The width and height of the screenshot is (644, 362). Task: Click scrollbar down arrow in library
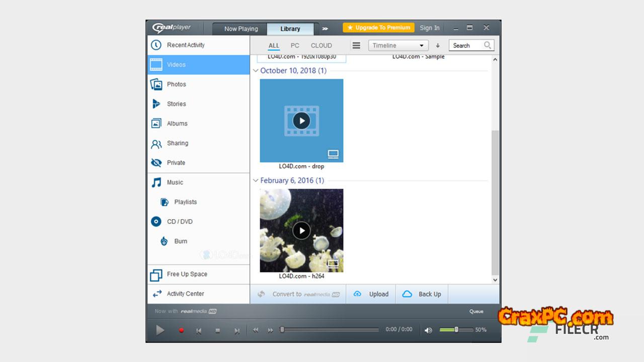point(495,280)
